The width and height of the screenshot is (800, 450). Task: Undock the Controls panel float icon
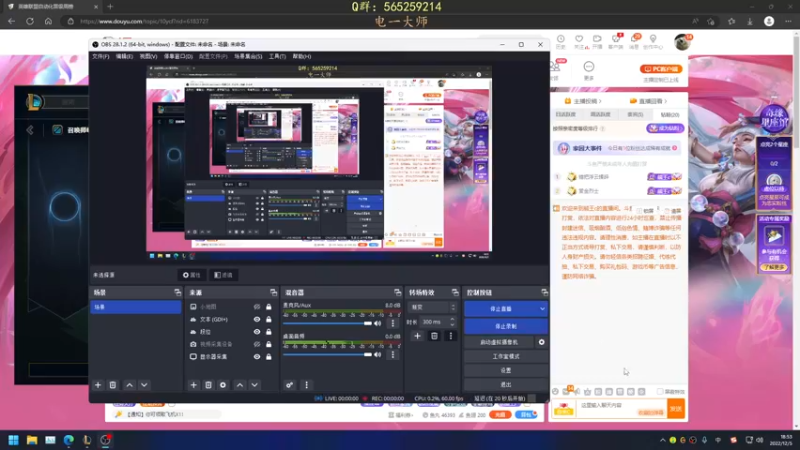[544, 292]
